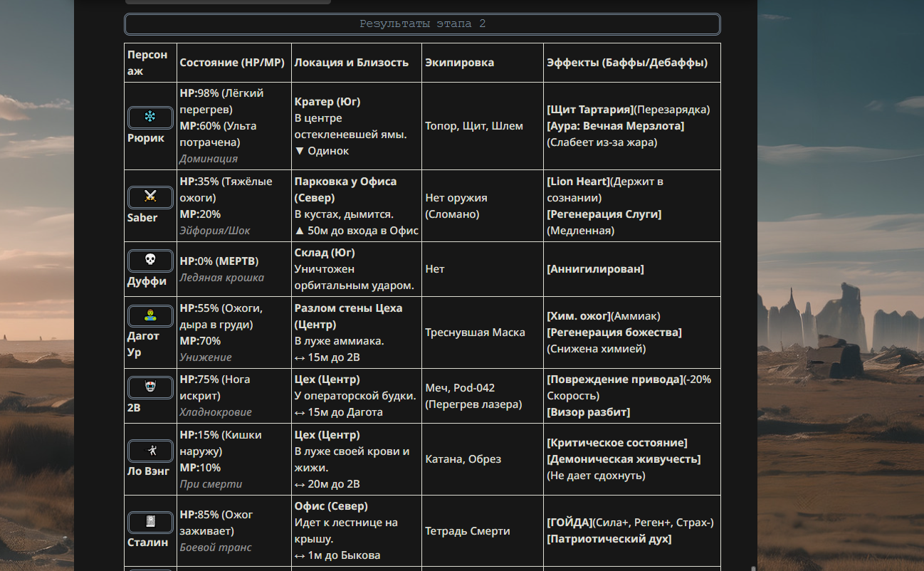The width and height of the screenshot is (924, 571).
Task: Click the 'Парковка у Офиса (Север)' location
Action: (x=346, y=189)
